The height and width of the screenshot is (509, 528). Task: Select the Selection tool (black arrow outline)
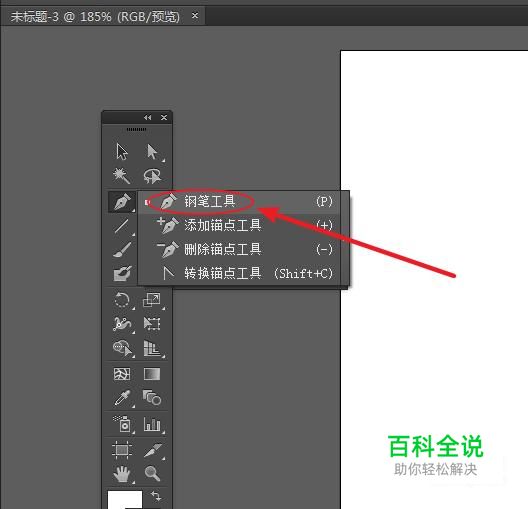click(x=122, y=151)
